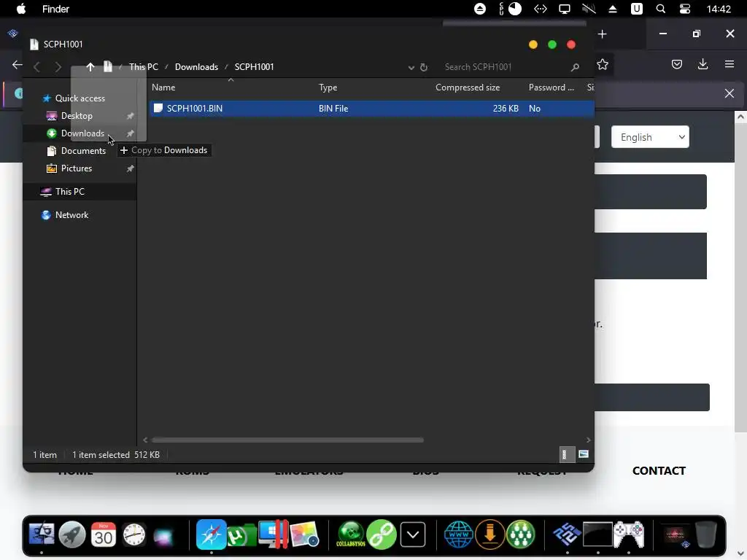Open browser Downloads toolbar icon
The height and width of the screenshot is (560, 747).
[x=703, y=64]
